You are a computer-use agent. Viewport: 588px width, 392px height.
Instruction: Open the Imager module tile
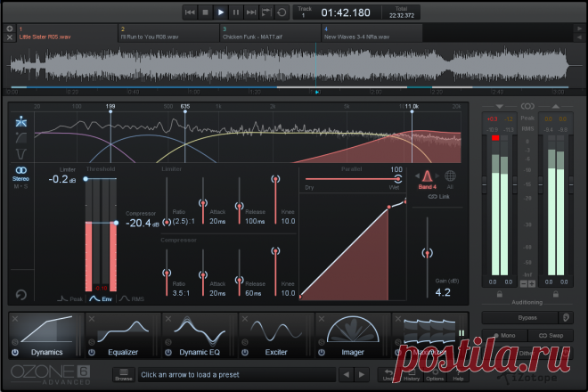coord(353,335)
